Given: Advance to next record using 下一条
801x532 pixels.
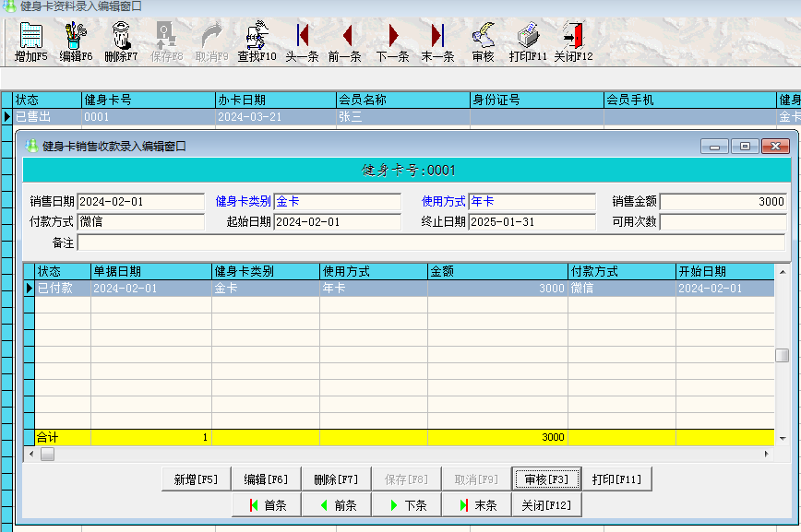Looking at the screenshot, I should point(393,42).
